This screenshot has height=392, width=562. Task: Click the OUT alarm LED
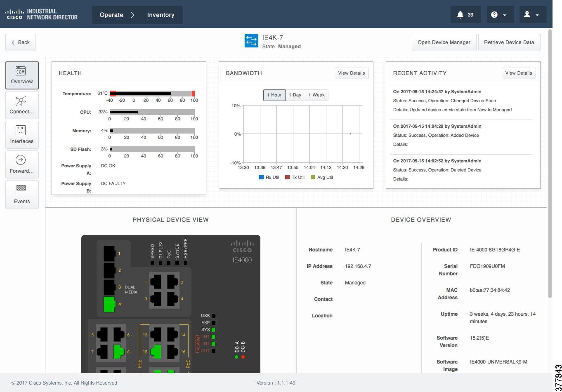213,351
